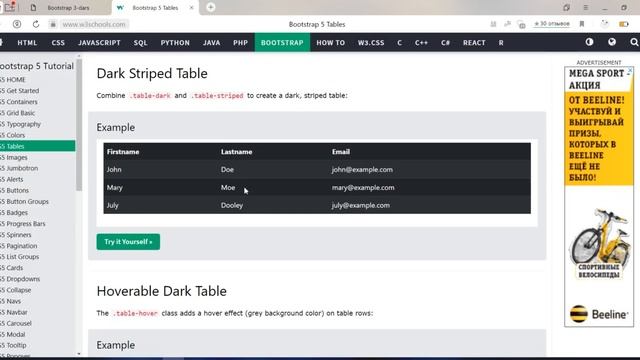Open the HOW TO navbar item

[x=331, y=42]
